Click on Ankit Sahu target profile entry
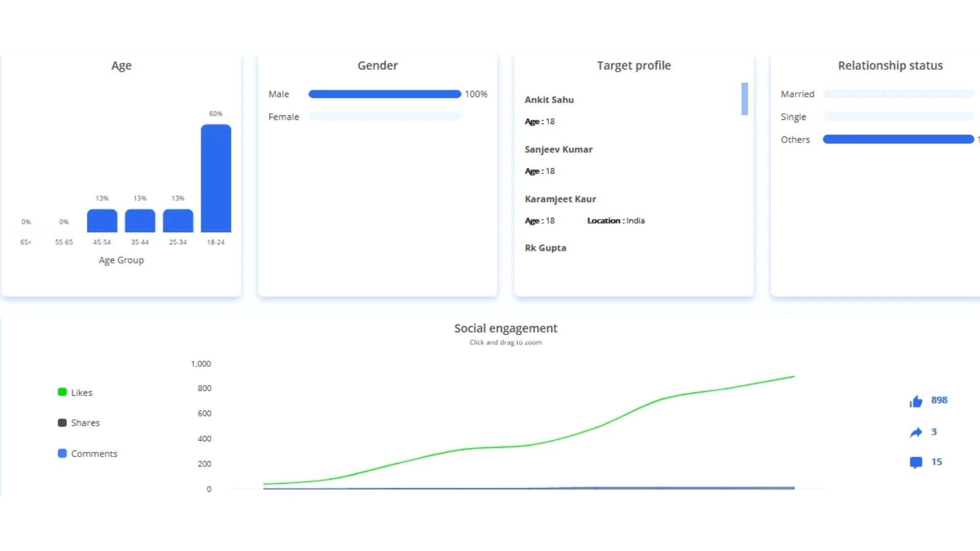The height and width of the screenshot is (551, 980). (x=550, y=99)
